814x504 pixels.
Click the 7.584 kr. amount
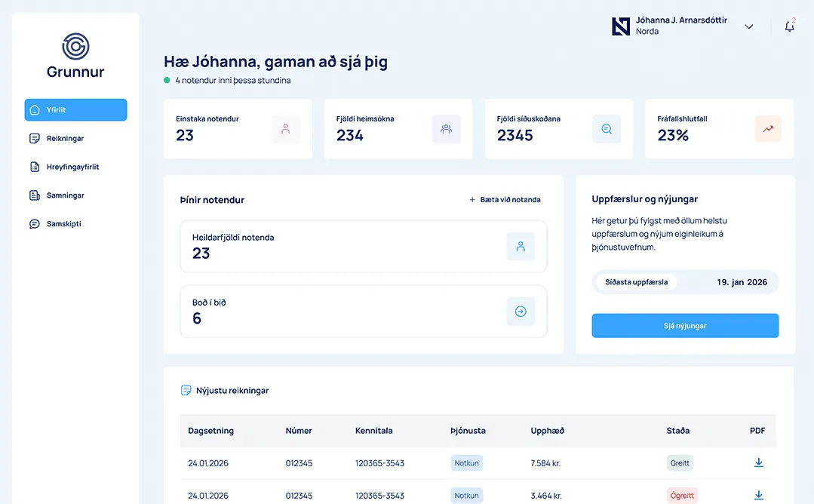click(545, 463)
